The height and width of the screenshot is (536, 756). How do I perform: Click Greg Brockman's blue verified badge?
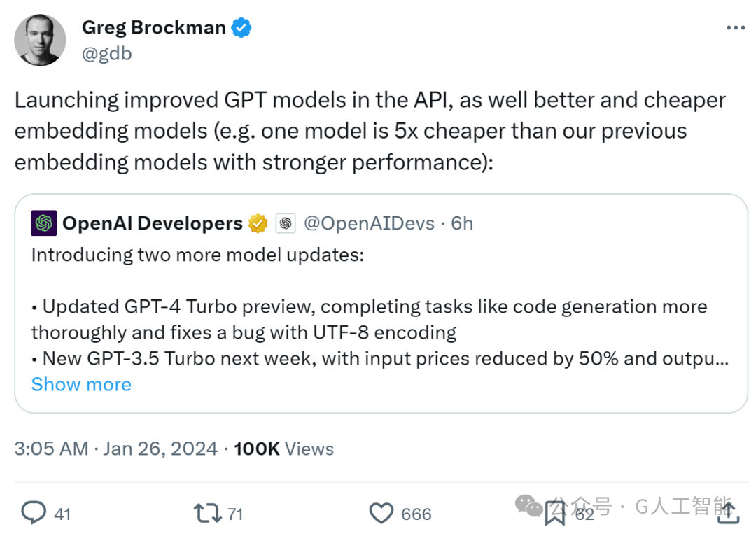(x=241, y=27)
